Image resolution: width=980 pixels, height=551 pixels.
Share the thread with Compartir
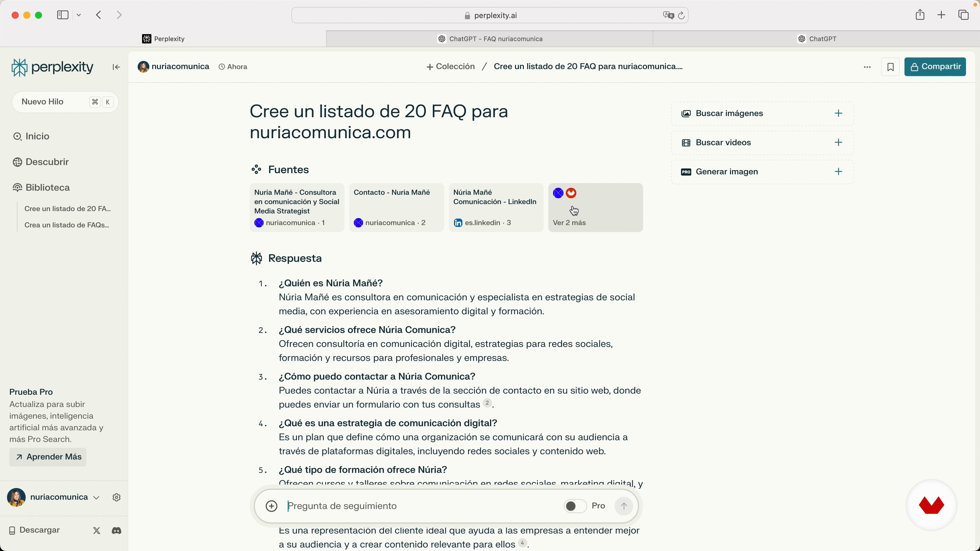935,67
